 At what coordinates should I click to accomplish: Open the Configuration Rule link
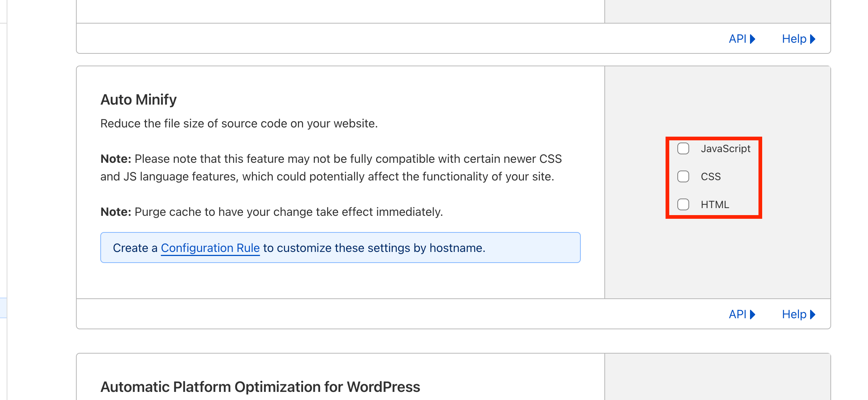pyautogui.click(x=210, y=248)
